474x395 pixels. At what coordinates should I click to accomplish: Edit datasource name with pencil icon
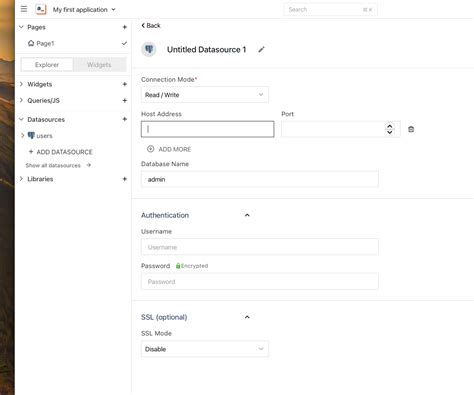coord(261,50)
